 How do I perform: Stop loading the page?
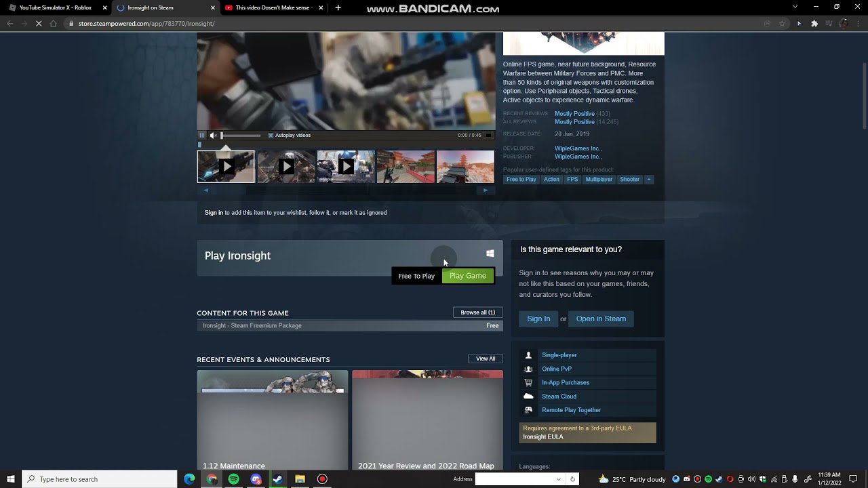point(39,24)
